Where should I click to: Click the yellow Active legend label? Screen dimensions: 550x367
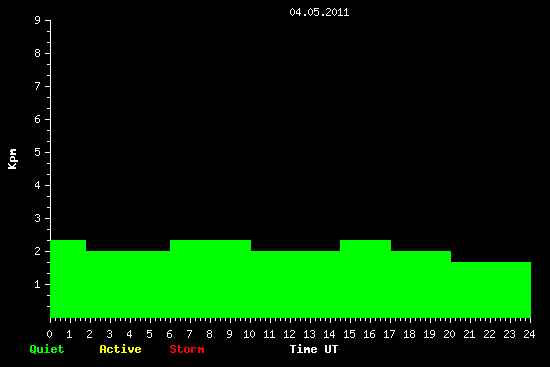point(120,349)
